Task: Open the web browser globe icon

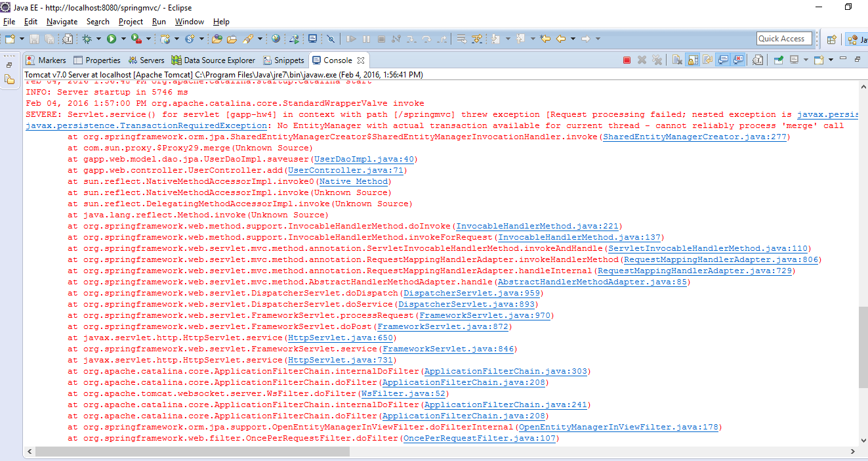Action: click(276, 39)
